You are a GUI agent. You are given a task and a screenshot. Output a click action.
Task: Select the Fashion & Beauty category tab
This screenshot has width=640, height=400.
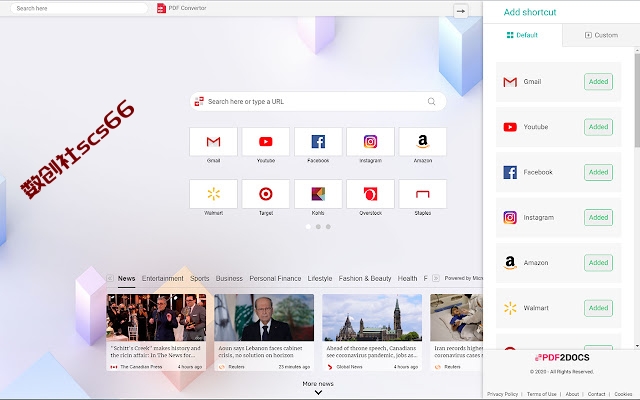pos(365,278)
